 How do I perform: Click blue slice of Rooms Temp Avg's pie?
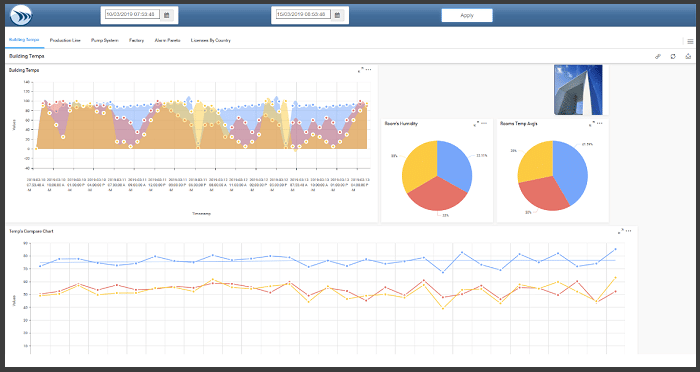tap(572, 172)
